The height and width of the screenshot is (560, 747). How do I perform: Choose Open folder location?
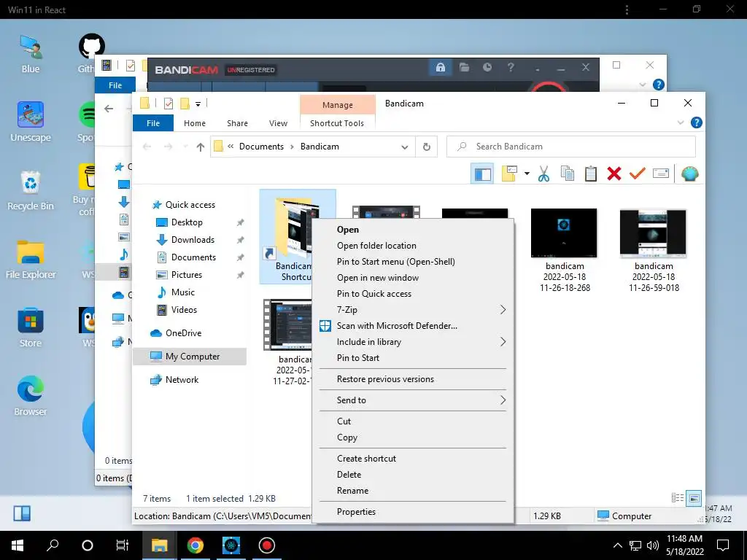pyautogui.click(x=413, y=246)
